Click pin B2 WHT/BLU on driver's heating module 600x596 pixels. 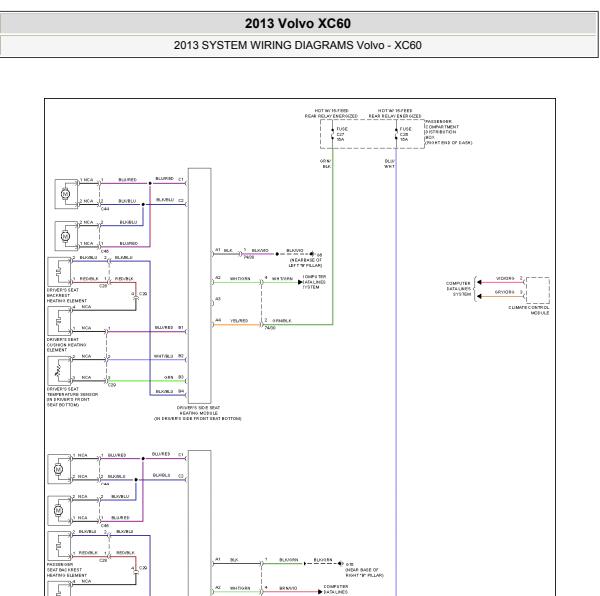pos(169,356)
